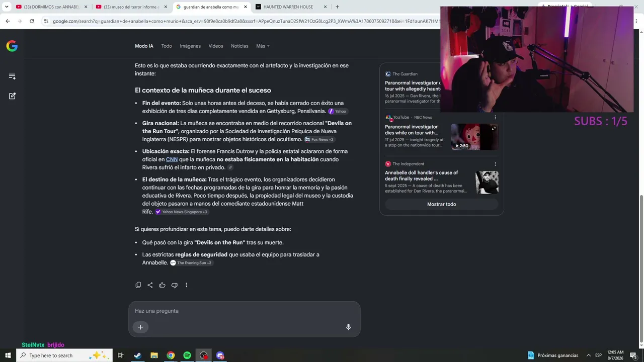Open the AI mode history sidebar icon
Viewport: 644px width, 362px height.
(x=12, y=76)
